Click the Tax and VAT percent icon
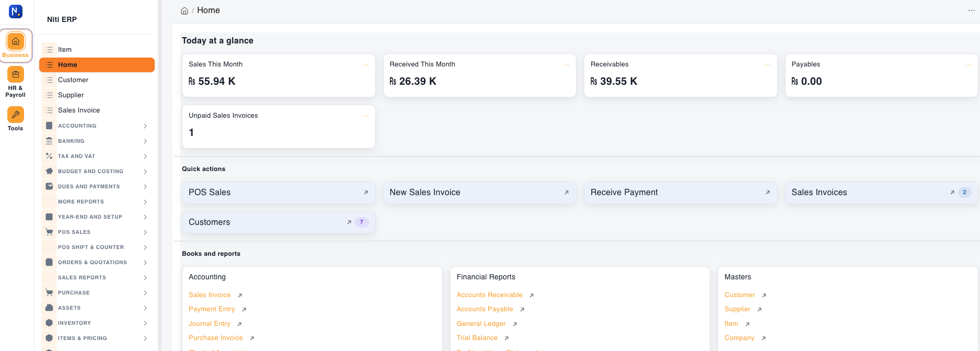 49,156
